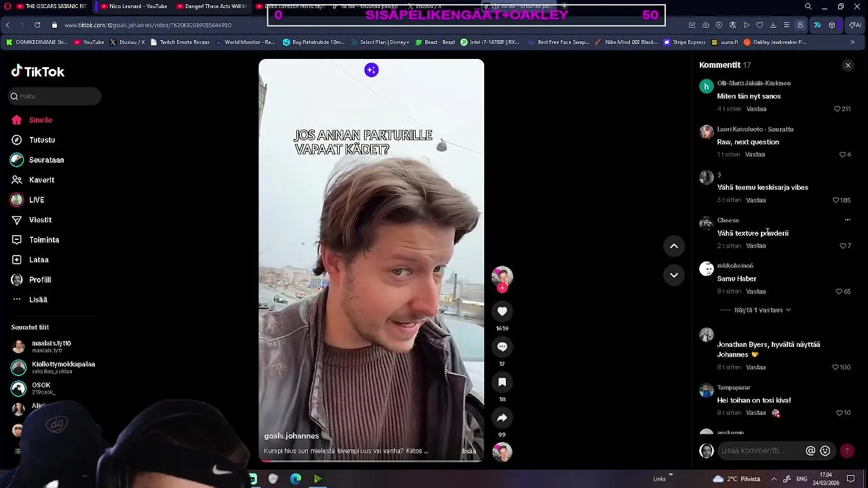Go to previous video with up arrow
Viewport: 868px width, 488px height.
tap(674, 246)
